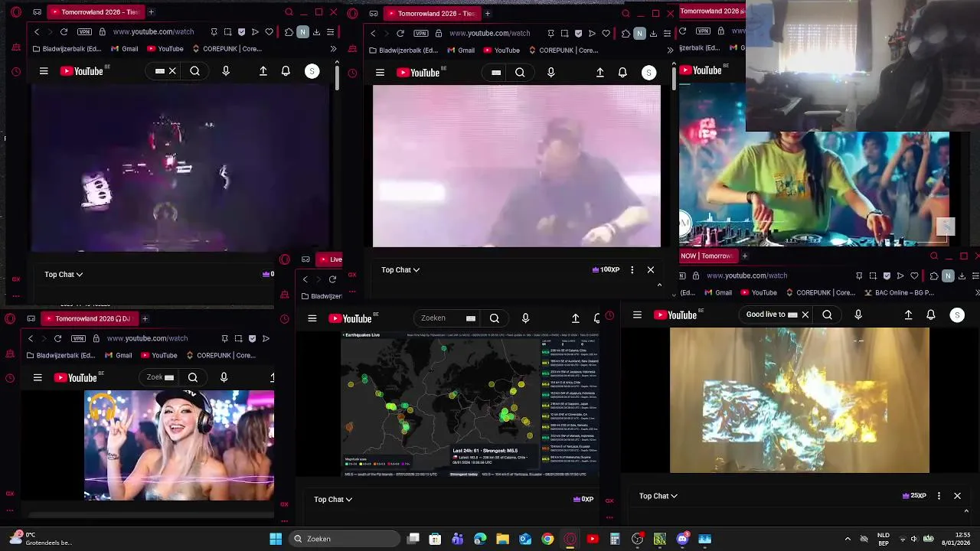Image resolution: width=980 pixels, height=551 pixels.
Task: Open YouTube guide menu in bottom-right window
Action: pyautogui.click(x=637, y=315)
